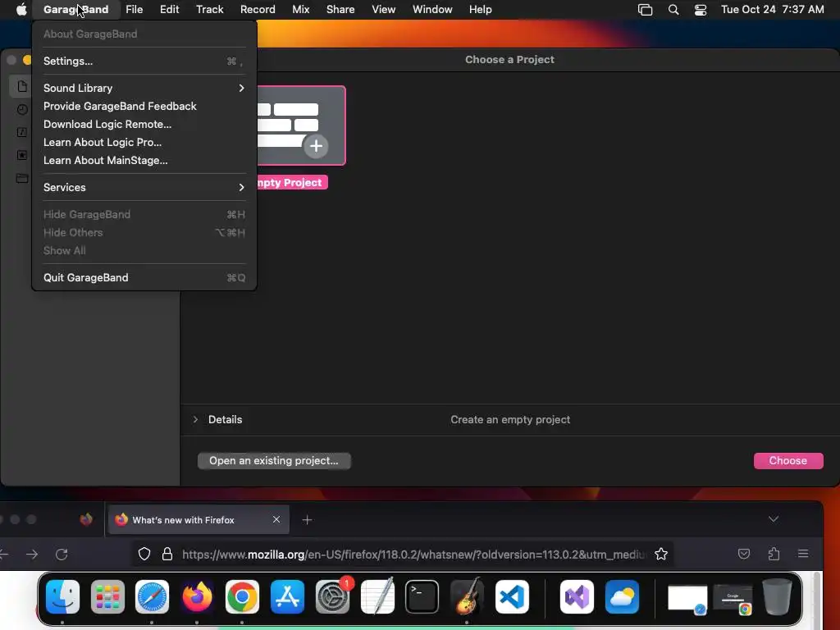Image resolution: width=840 pixels, height=630 pixels.
Task: Expand the Sound Library submenu
Action: (x=144, y=88)
